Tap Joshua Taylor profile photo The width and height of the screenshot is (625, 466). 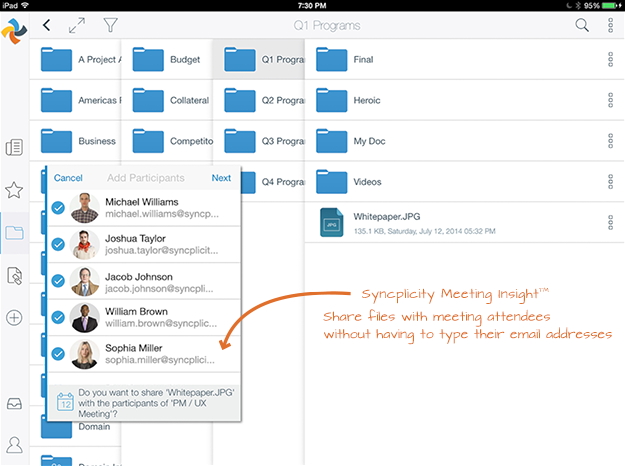pos(85,244)
